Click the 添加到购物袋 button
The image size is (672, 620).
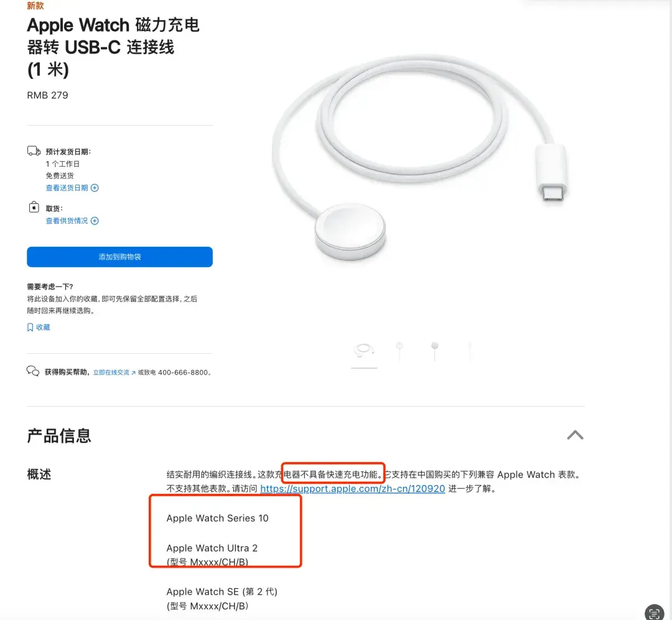[x=119, y=257]
